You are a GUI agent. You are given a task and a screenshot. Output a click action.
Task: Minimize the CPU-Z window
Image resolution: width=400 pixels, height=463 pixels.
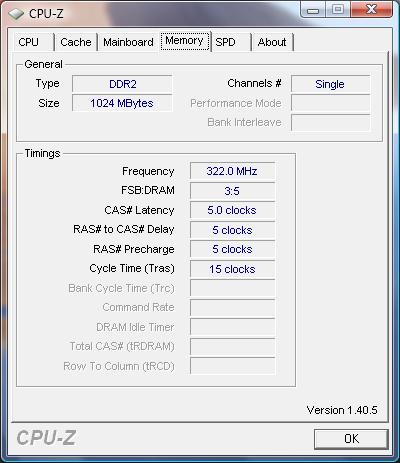coord(313,9)
